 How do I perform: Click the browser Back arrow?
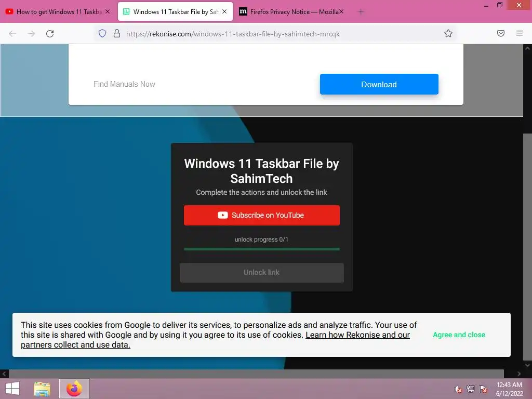pos(12,34)
